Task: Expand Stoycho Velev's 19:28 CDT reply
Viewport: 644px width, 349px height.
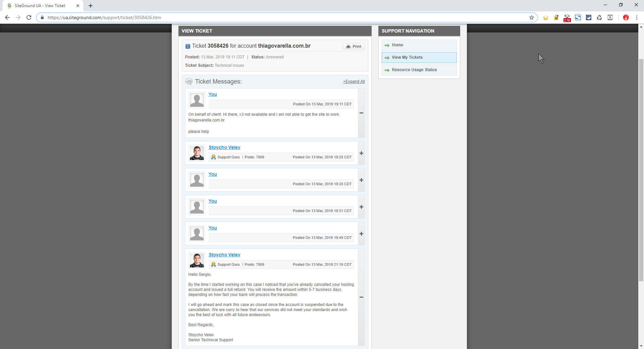Action: (361, 153)
